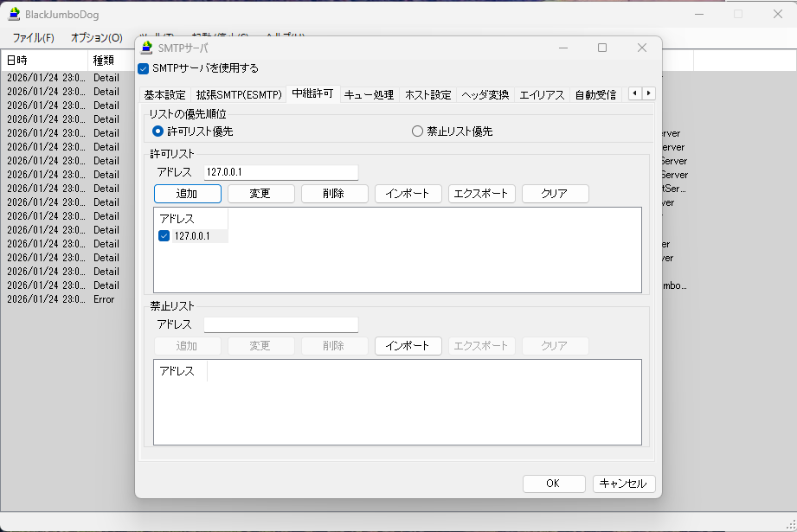Select the 許可リスト優先 radio button

click(x=157, y=131)
